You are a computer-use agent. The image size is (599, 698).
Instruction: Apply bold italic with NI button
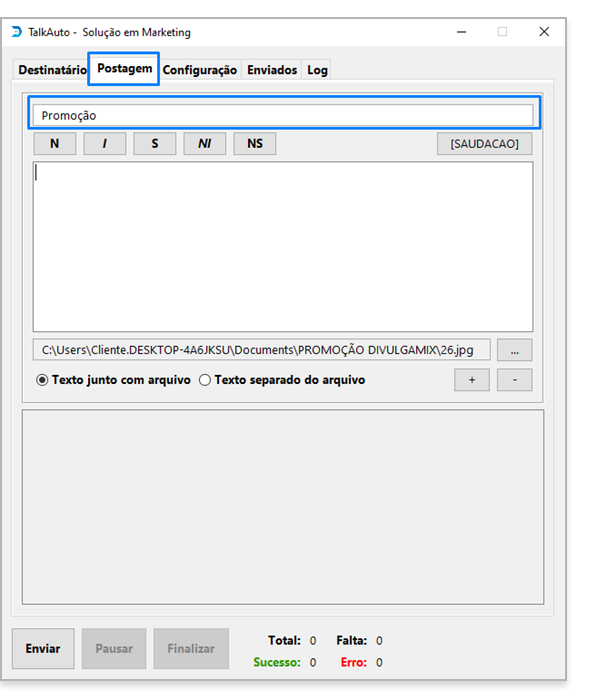pyautogui.click(x=205, y=144)
